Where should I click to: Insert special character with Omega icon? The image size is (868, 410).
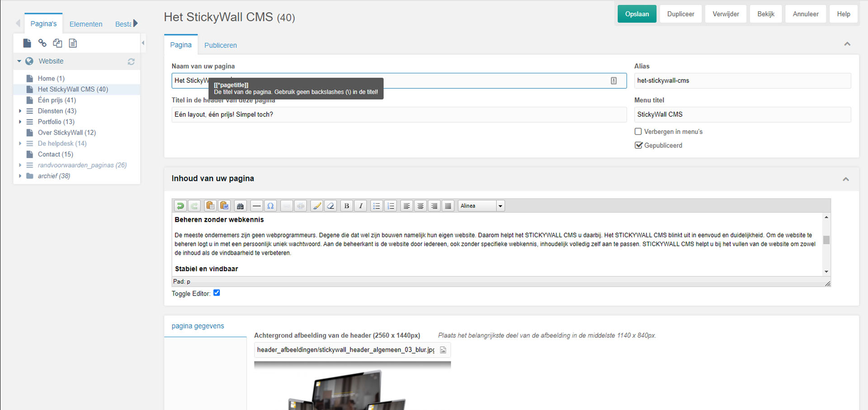[x=270, y=206]
